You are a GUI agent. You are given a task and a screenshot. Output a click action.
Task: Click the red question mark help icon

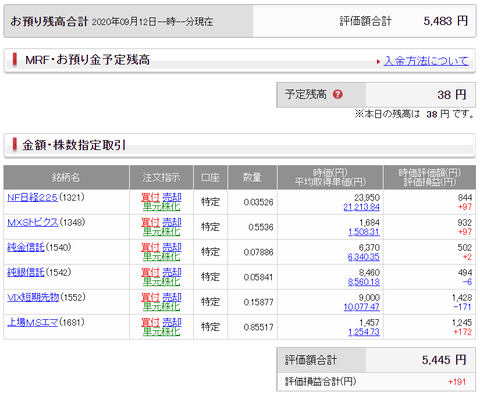338,95
